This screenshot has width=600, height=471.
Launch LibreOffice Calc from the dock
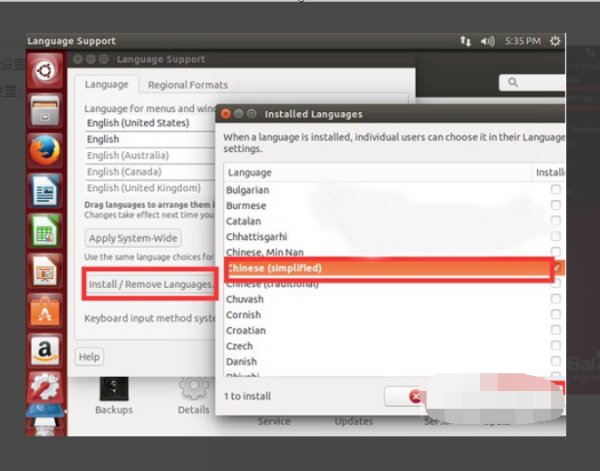coord(45,230)
